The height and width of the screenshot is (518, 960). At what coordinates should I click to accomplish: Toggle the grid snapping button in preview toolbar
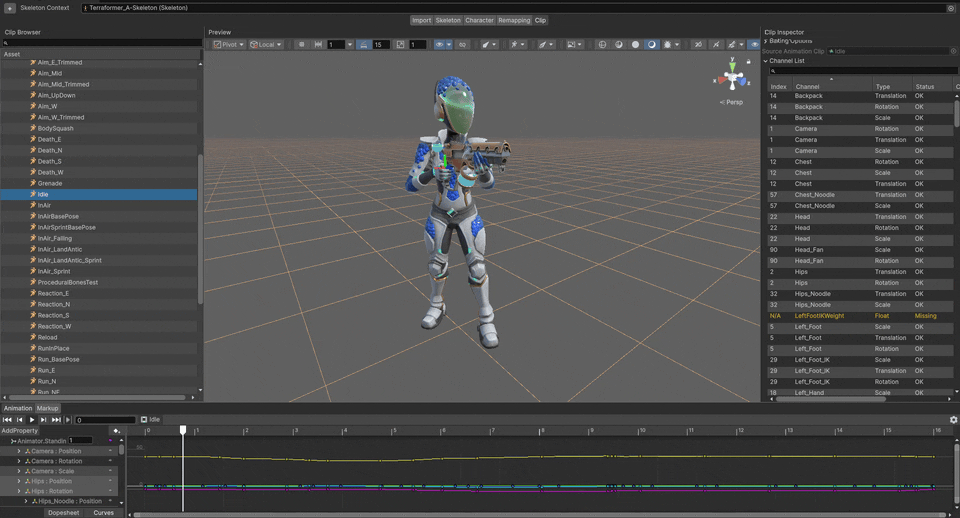coord(302,45)
